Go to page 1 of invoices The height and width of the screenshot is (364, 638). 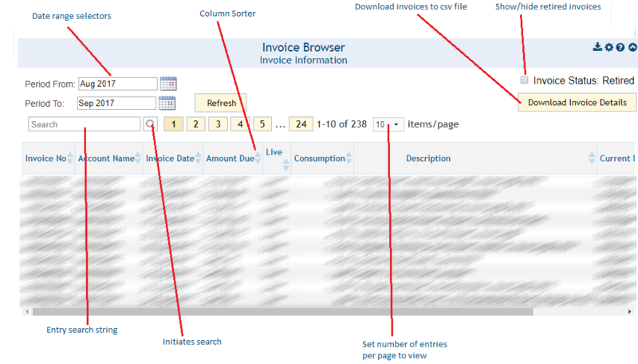click(x=173, y=124)
